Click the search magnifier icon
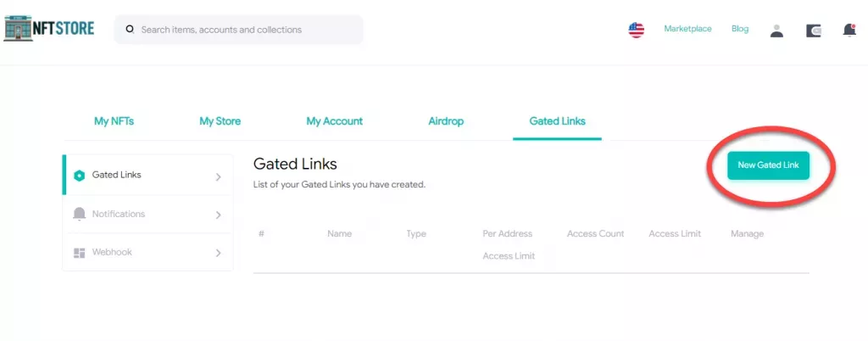The image size is (868, 341). pyautogui.click(x=130, y=29)
